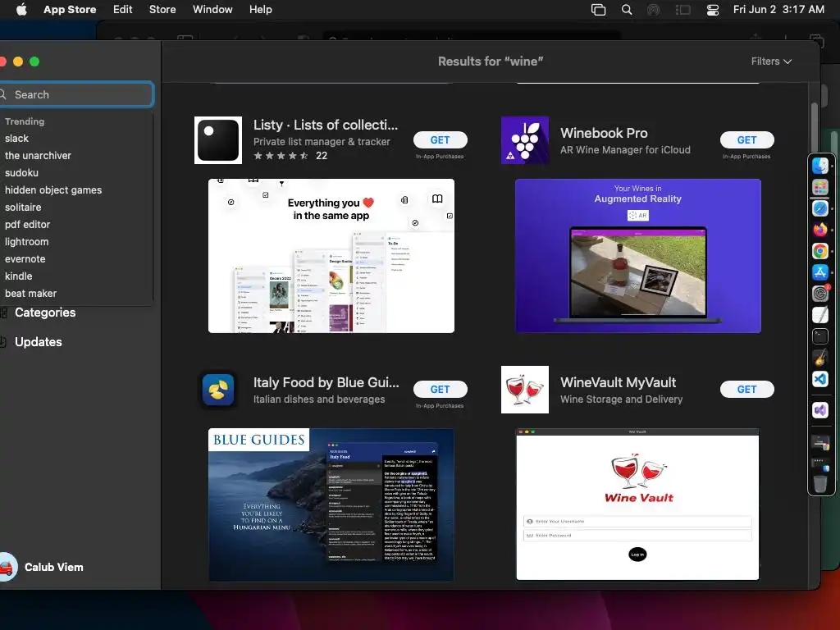
Task: Open Visual Studio Code from the Dock
Action: coord(820,379)
